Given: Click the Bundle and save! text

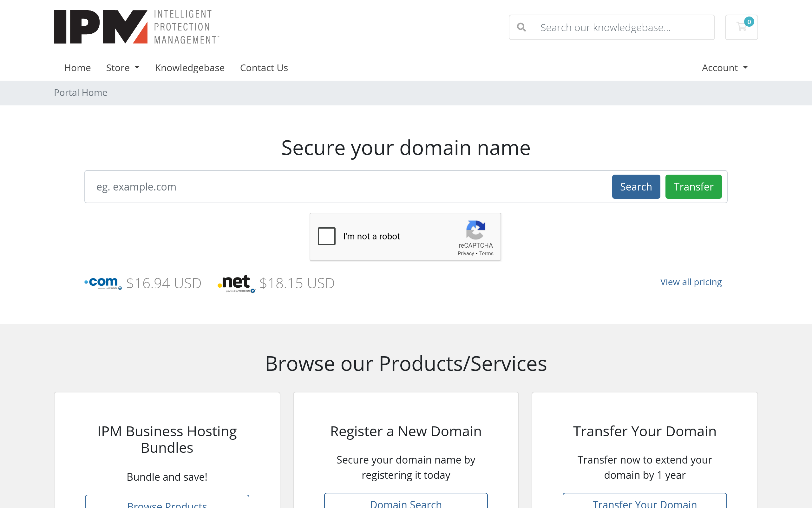Looking at the screenshot, I should [x=167, y=477].
